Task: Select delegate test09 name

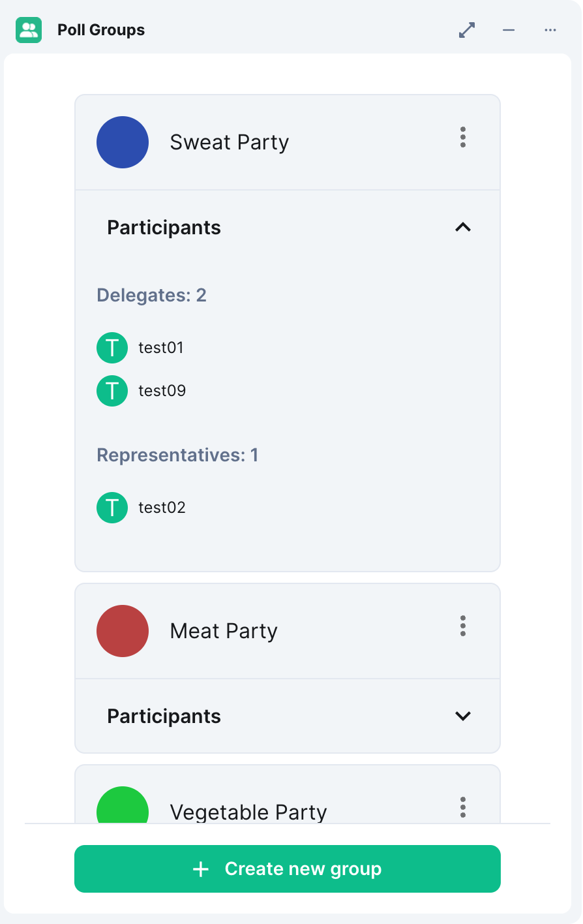Action: point(162,391)
